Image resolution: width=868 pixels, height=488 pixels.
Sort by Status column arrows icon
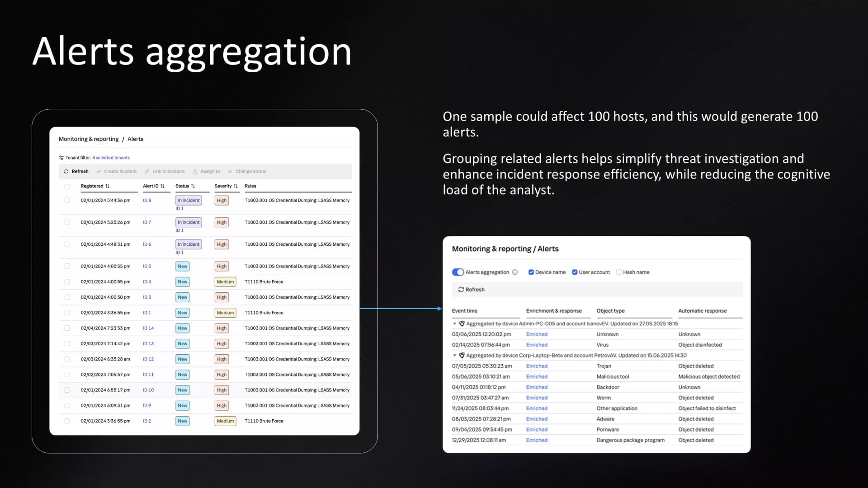pos(193,186)
